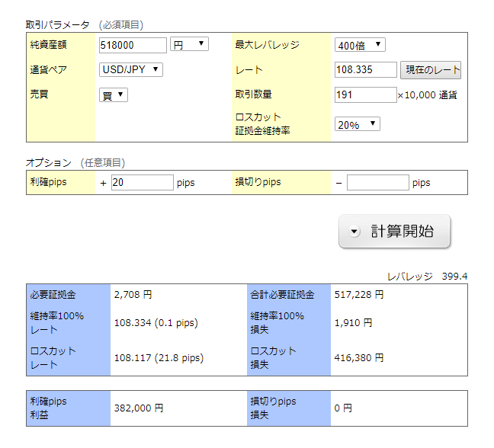Open the USD/JPY currency pair dropdown
Screen dimensions: 494x448
[x=131, y=69]
